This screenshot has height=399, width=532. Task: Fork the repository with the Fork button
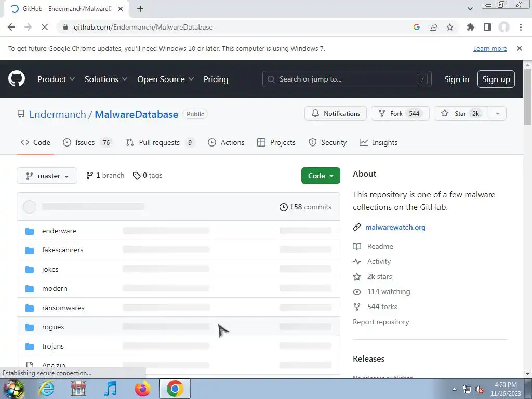(x=400, y=113)
